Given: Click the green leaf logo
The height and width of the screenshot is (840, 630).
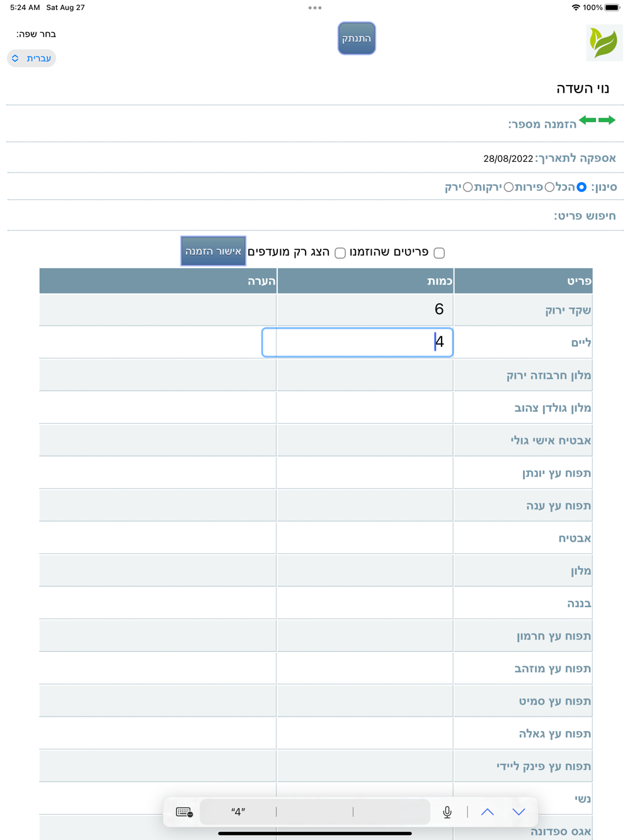Looking at the screenshot, I should (604, 43).
